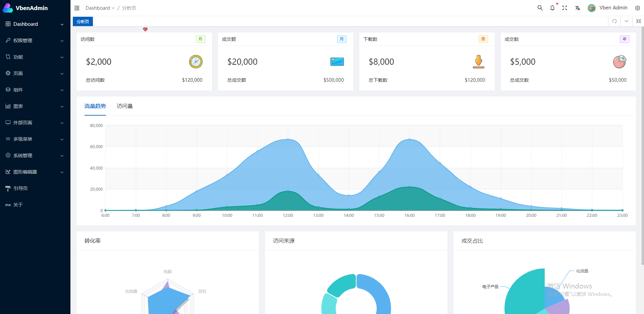The height and width of the screenshot is (314, 644).
Task: Select the 流量趋势 chart tab
Action: pos(95,106)
